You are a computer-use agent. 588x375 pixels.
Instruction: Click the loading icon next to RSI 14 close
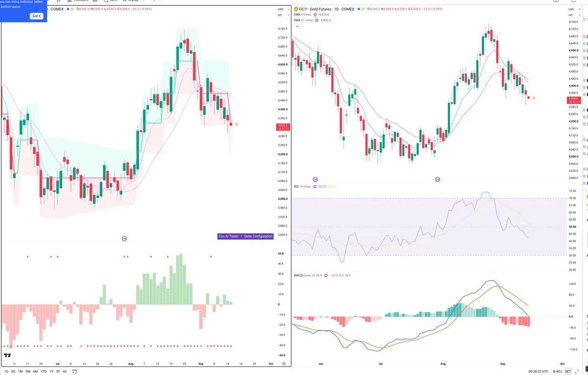point(315,187)
